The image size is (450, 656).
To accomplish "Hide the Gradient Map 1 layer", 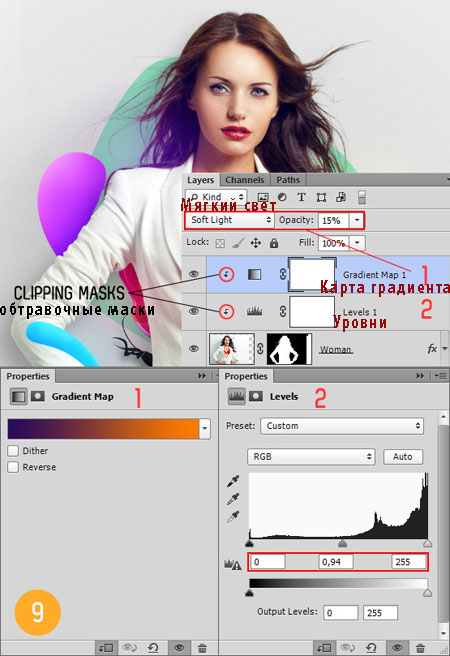I will click(x=194, y=274).
